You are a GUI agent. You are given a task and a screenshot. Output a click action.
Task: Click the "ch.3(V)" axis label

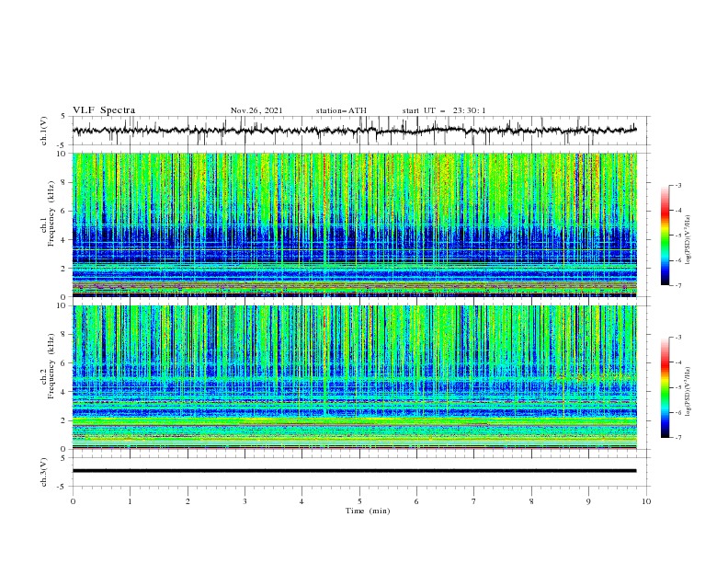coord(44,472)
